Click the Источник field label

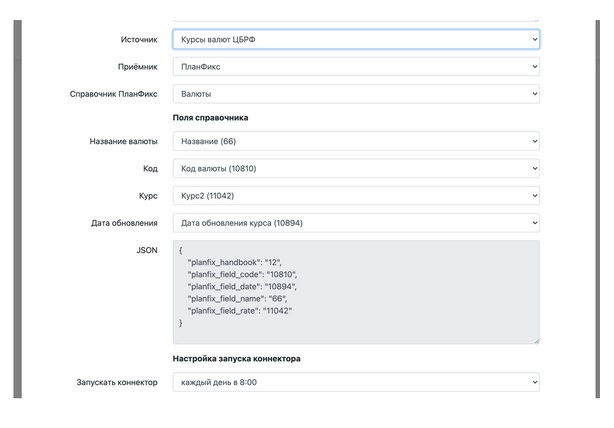[139, 40]
